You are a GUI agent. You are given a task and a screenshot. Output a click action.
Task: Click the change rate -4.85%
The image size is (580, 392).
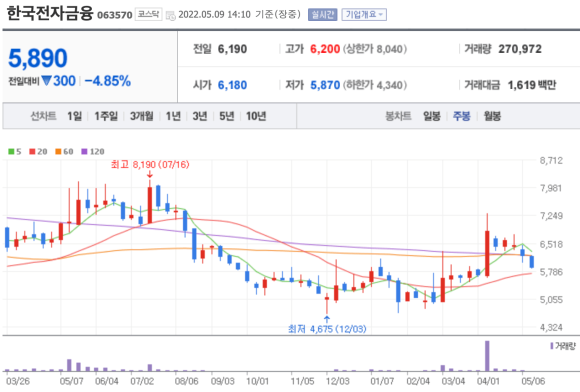pyautogui.click(x=108, y=81)
